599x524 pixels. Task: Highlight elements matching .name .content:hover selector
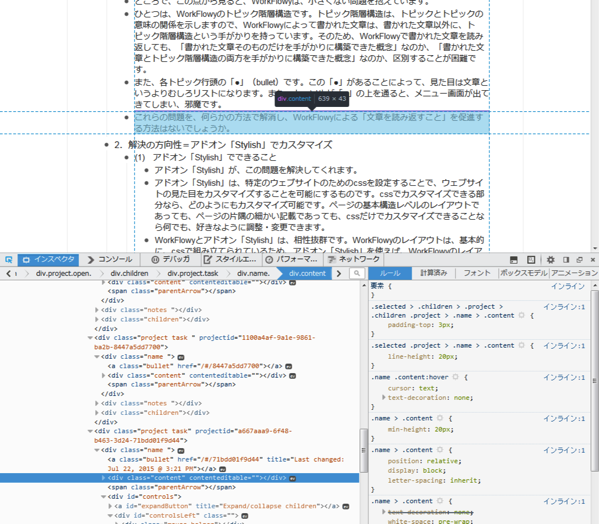455,377
